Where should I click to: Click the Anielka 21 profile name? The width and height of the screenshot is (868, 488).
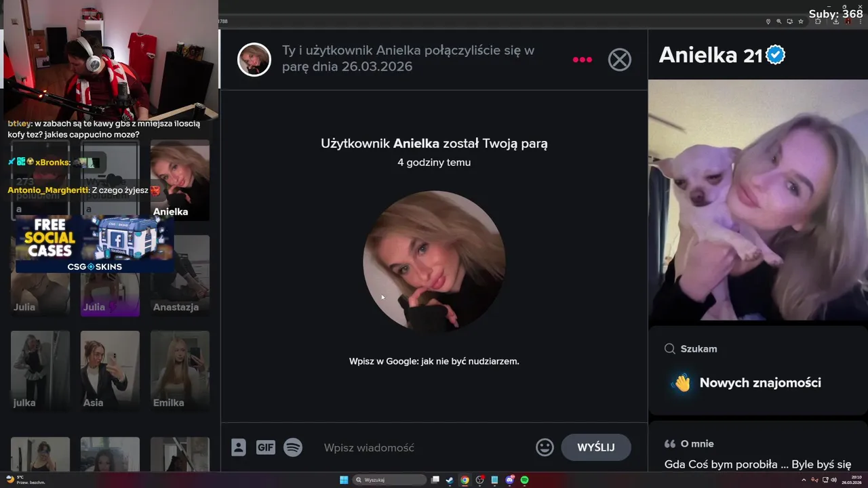pos(711,56)
